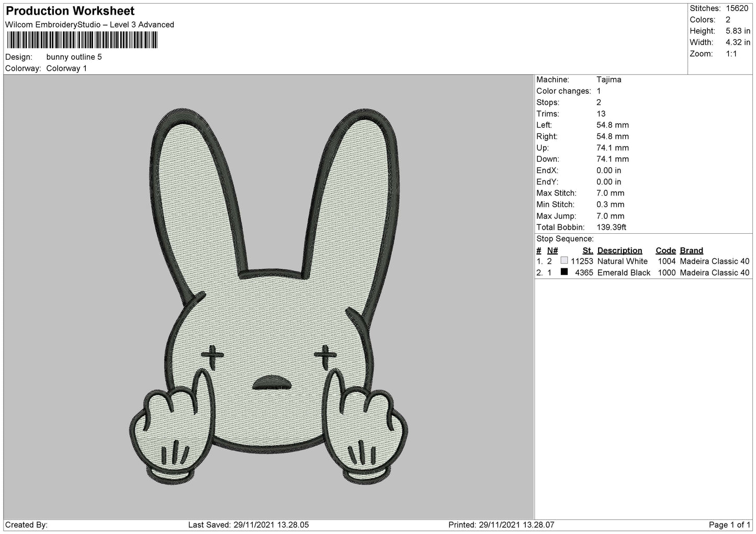
Task: Click the Zoom 1:1 value
Action: point(731,54)
